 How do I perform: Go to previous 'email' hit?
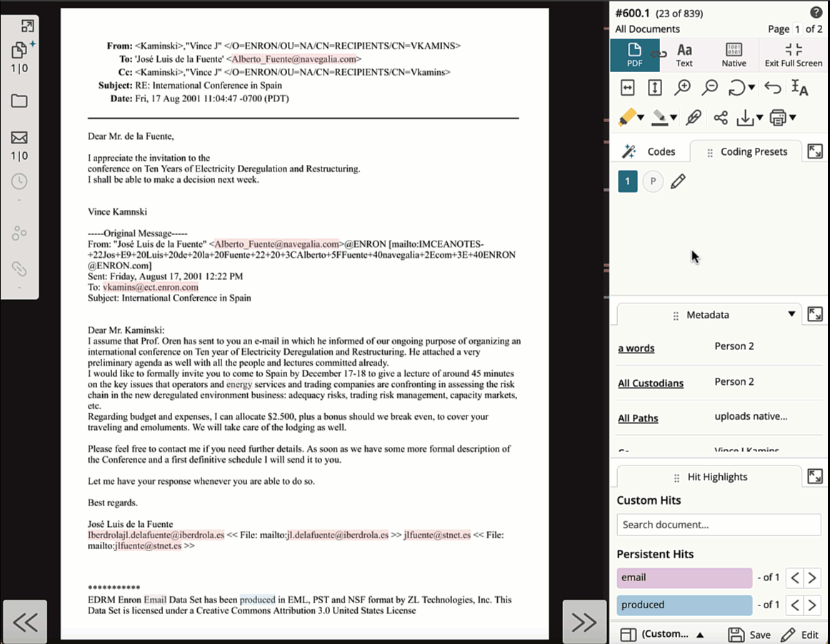[x=795, y=578]
